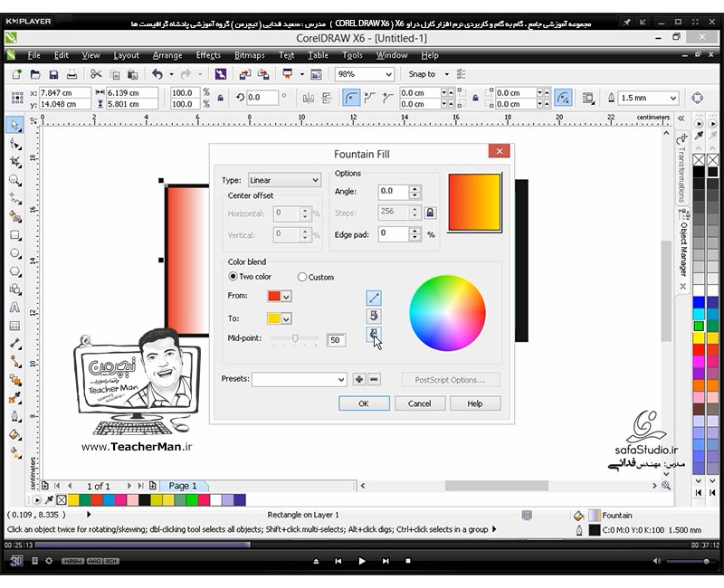
Task: Switch to the Page 1 tab
Action: click(183, 486)
